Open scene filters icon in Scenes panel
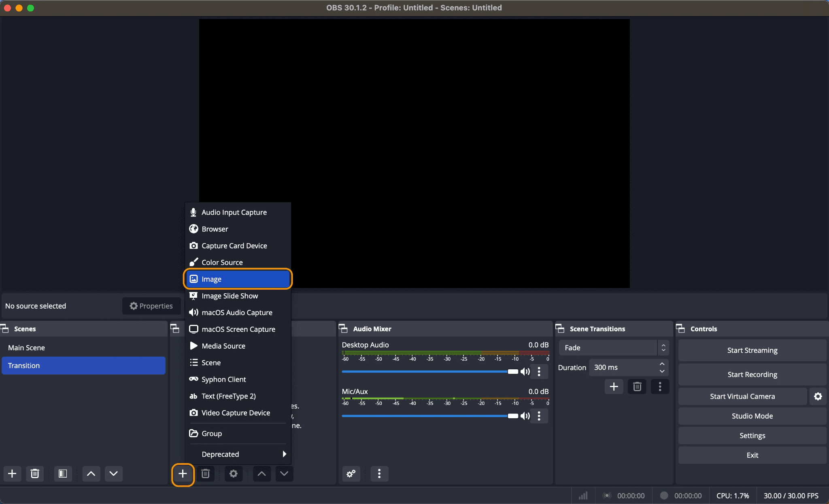 (63, 474)
